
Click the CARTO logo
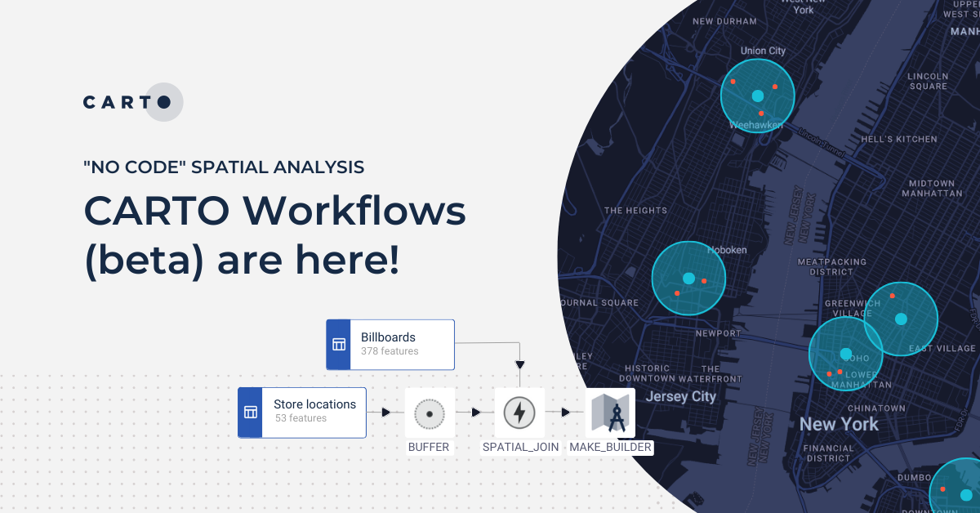132,101
